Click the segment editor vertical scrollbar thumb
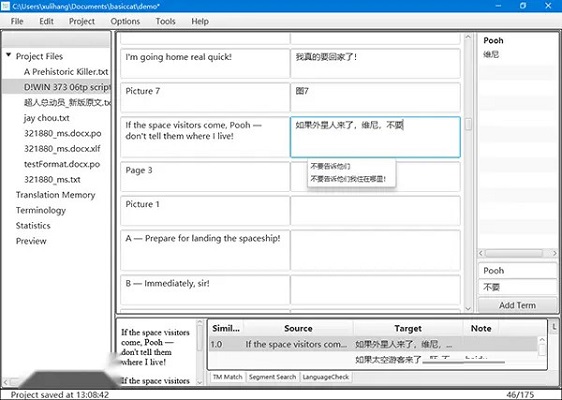The image size is (562, 400). (x=468, y=124)
